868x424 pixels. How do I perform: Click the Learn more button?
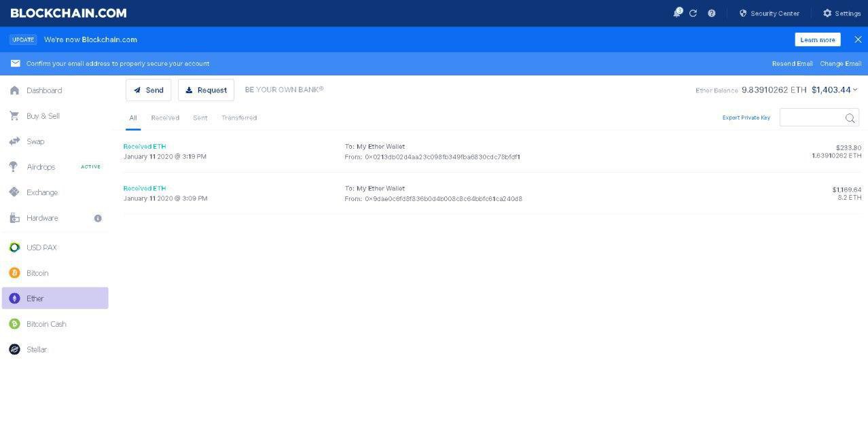pos(818,39)
